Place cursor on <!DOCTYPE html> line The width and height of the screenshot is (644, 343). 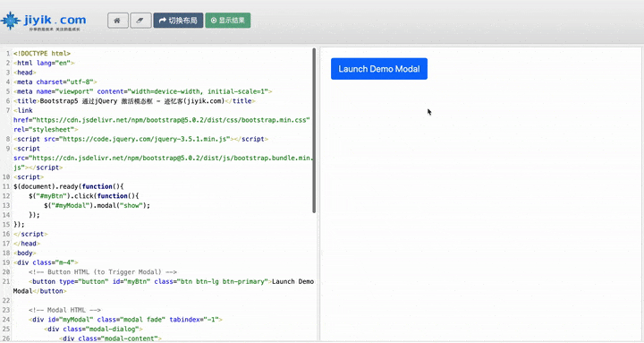pos(42,54)
